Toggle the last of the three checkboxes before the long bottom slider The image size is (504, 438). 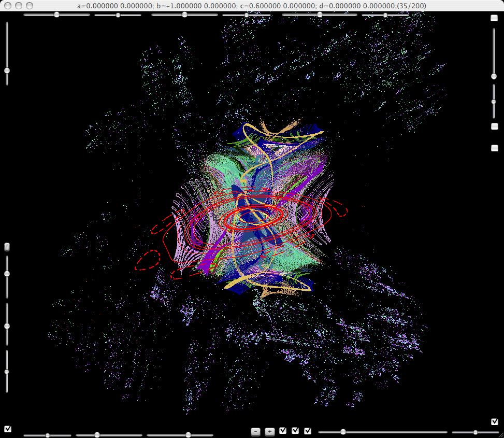pyautogui.click(x=308, y=431)
